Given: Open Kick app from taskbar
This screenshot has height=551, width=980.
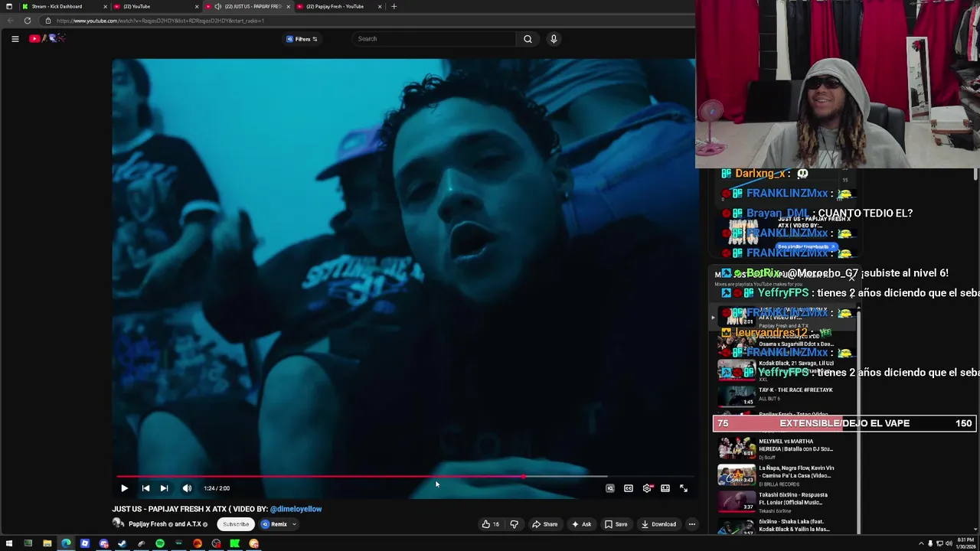Looking at the screenshot, I should click(x=235, y=544).
